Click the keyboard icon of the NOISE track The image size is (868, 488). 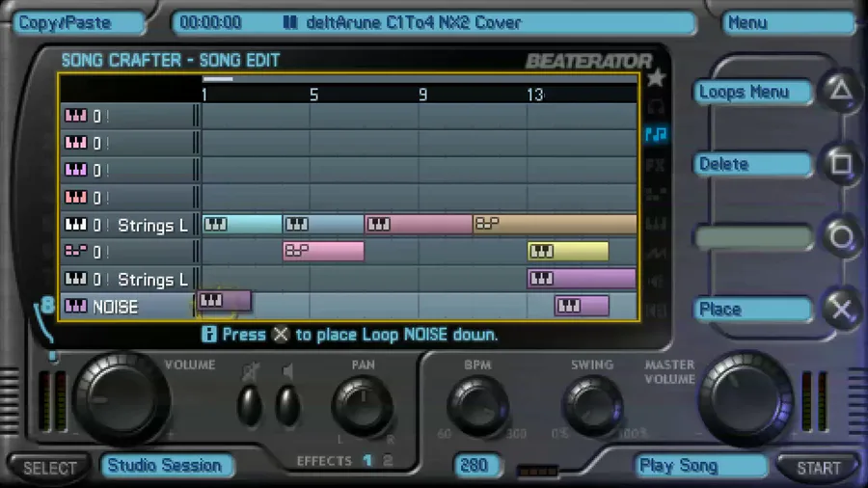tap(76, 306)
